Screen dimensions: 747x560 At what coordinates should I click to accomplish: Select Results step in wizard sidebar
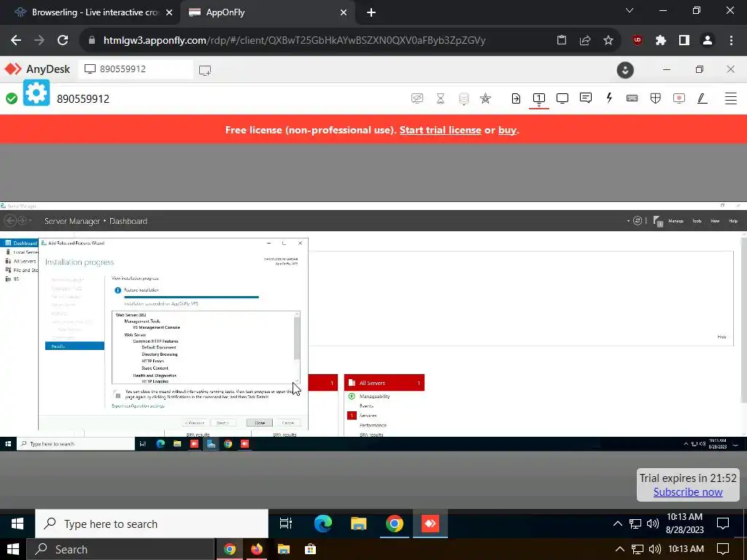click(75, 346)
